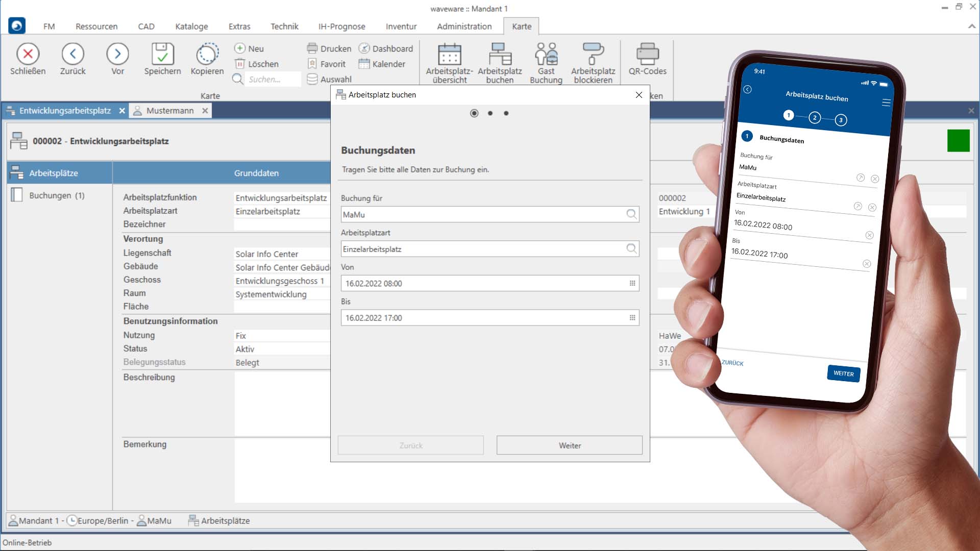Click the Dashboard icon
This screenshot has width=980, height=551.
coord(364,48)
